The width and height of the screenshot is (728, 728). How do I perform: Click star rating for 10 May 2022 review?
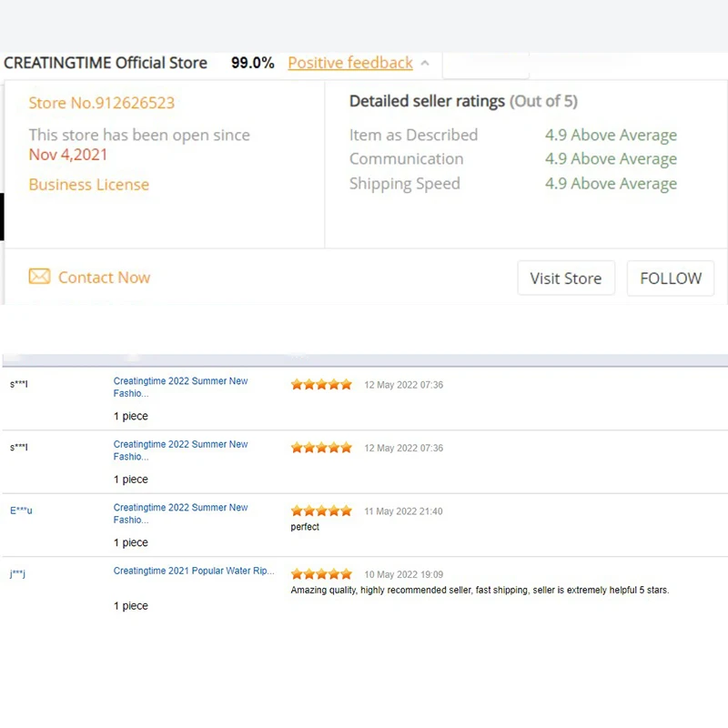321,574
